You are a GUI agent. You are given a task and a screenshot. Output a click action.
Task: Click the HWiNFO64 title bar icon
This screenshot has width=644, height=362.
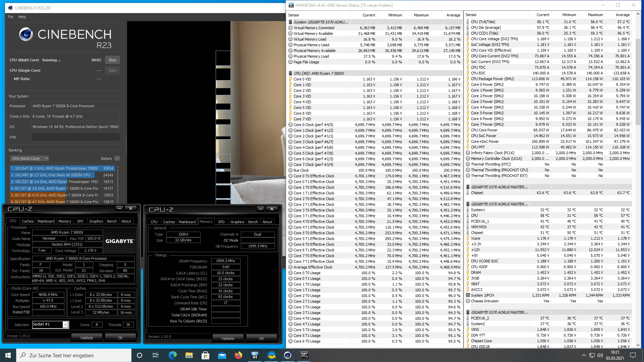(x=291, y=5)
